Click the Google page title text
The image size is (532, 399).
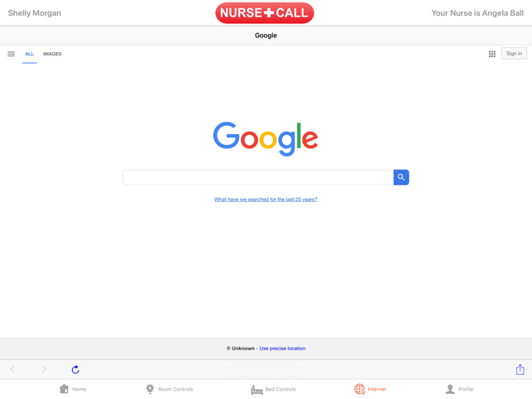coord(266,36)
